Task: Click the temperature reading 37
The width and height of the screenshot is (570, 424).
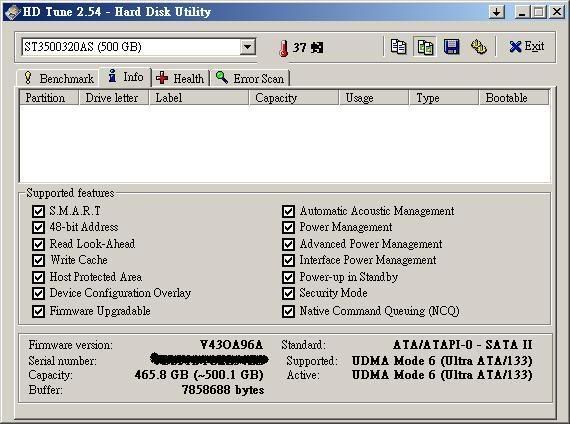Action: (x=300, y=48)
